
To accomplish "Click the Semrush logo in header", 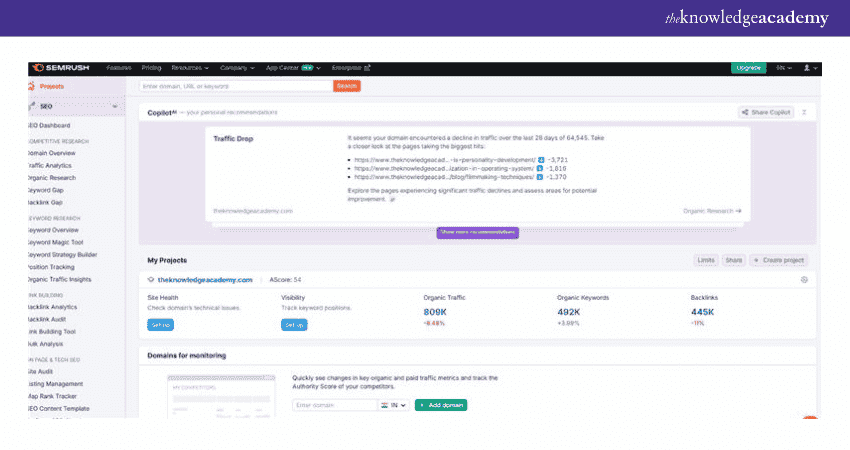I will (62, 68).
